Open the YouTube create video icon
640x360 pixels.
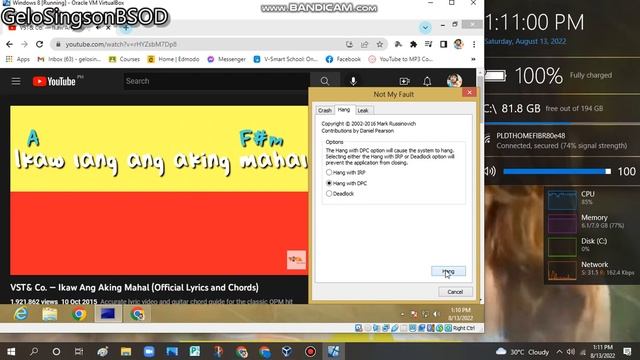[x=404, y=81]
